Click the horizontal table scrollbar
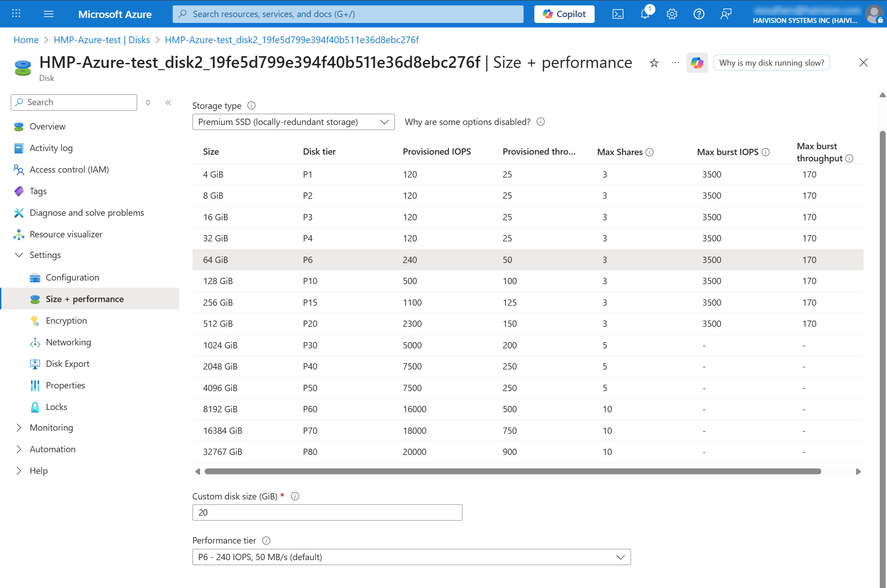 (x=513, y=472)
